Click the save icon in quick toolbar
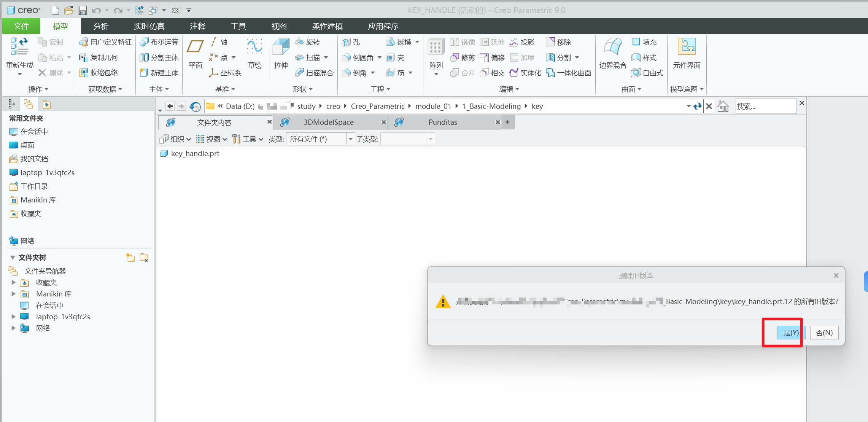Screen dimensions: 868x422 [x=83, y=10]
